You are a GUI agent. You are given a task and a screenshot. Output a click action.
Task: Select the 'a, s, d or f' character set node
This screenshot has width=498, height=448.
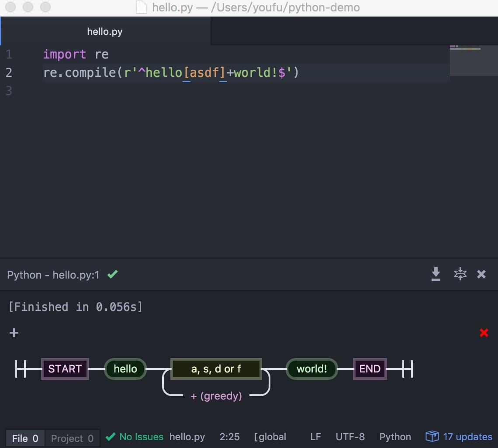[216, 369]
